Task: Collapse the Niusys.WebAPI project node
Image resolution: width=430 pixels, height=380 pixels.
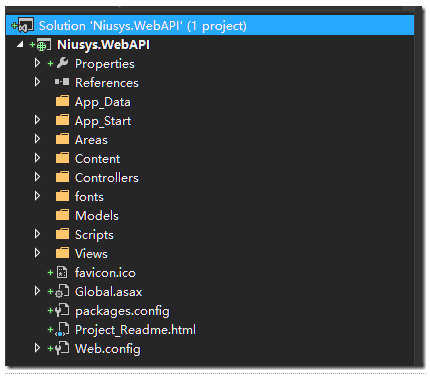Action: click(x=20, y=44)
